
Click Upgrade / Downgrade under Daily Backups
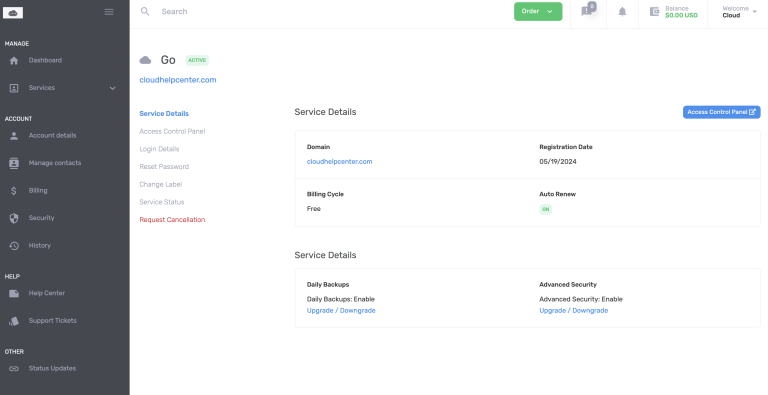point(341,311)
